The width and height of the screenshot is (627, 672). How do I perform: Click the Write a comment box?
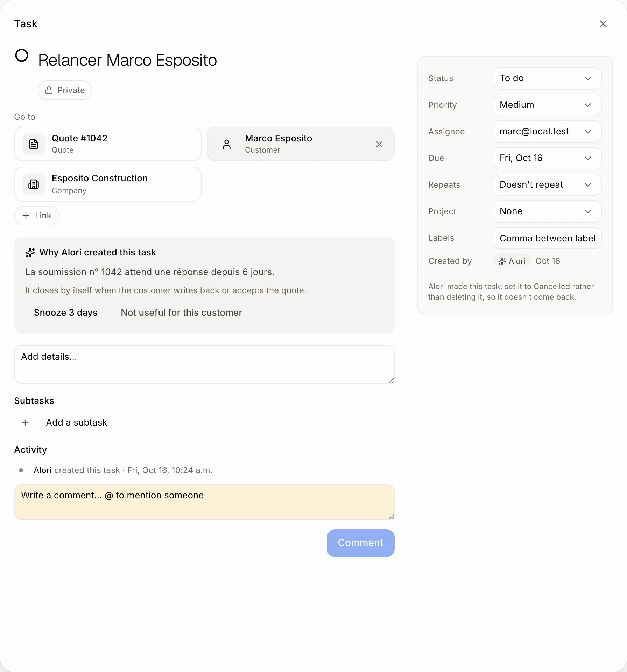pyautogui.click(x=204, y=502)
